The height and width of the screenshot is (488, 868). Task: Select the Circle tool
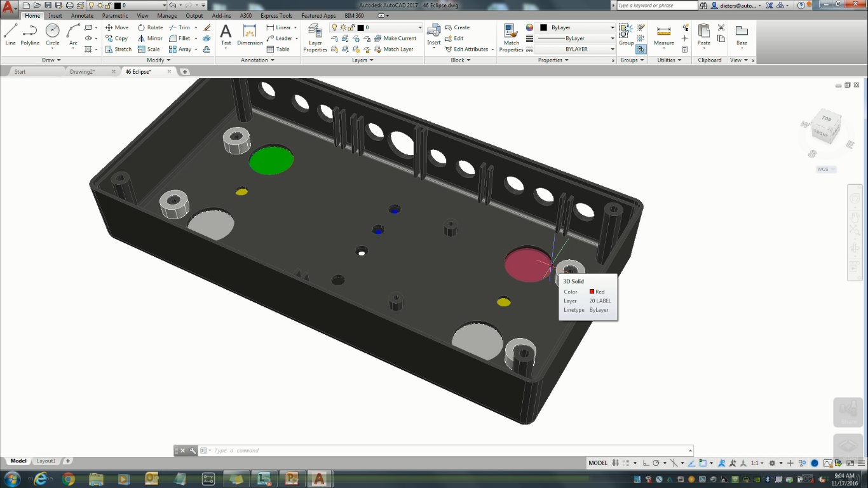click(52, 30)
